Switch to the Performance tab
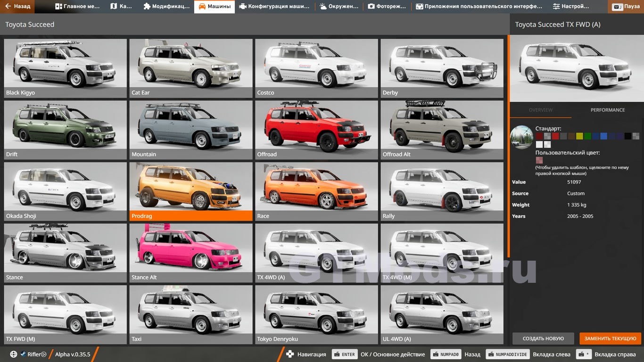Image resolution: width=644 pixels, height=362 pixels. click(608, 110)
